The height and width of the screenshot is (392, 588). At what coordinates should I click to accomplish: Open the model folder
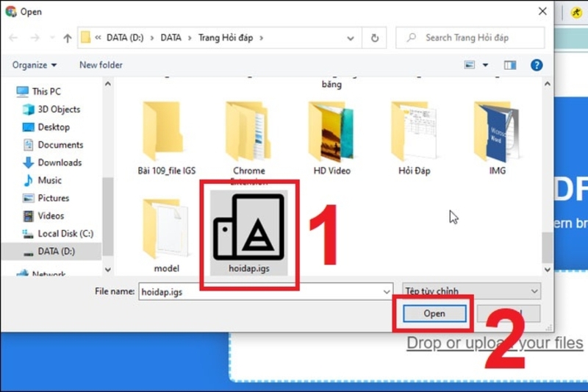point(167,235)
